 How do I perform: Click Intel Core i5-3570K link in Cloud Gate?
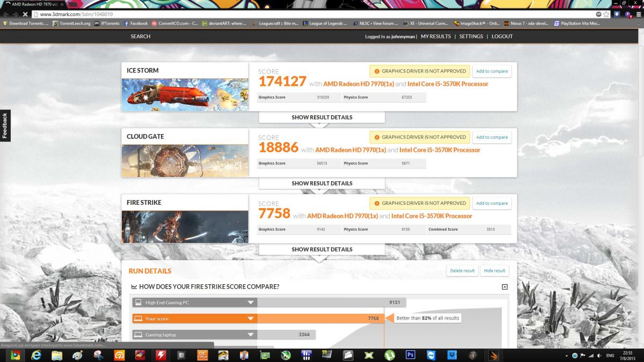(440, 150)
